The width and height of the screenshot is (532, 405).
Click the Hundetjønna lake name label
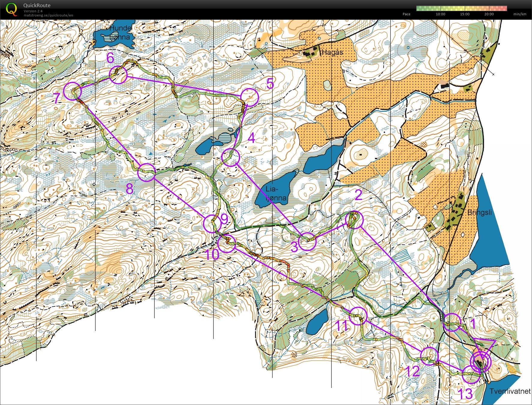[x=120, y=33]
